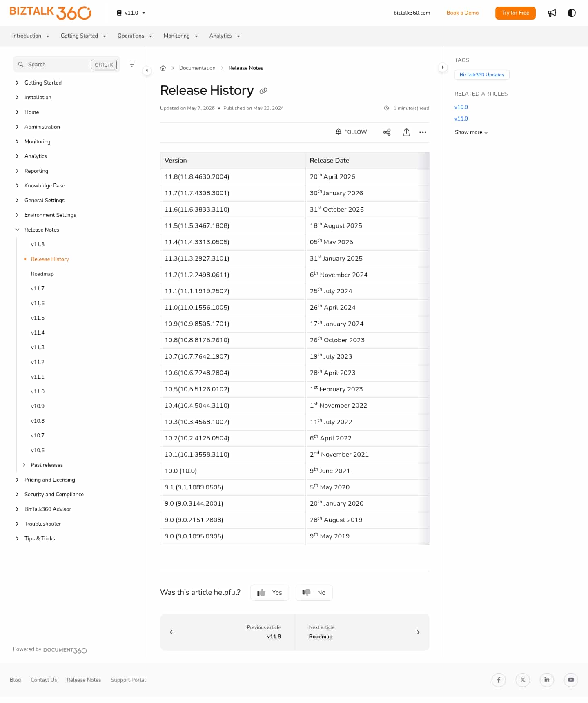
Task: Open the BizTalk360 Updates tag
Action: click(x=482, y=75)
